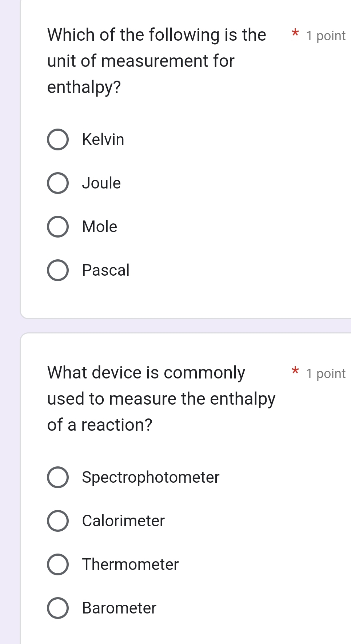Choose Calorimeter as the measuring device
This screenshot has width=351, height=644.
[58, 521]
